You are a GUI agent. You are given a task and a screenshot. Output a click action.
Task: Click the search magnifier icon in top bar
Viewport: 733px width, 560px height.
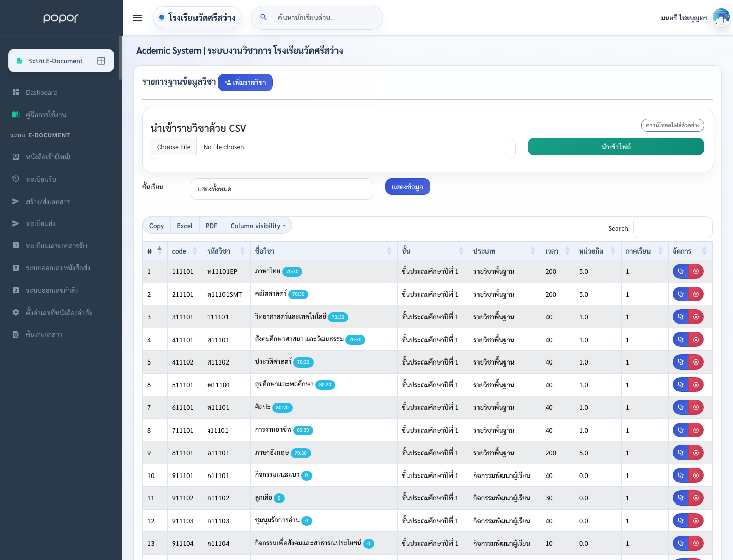pyautogui.click(x=263, y=17)
